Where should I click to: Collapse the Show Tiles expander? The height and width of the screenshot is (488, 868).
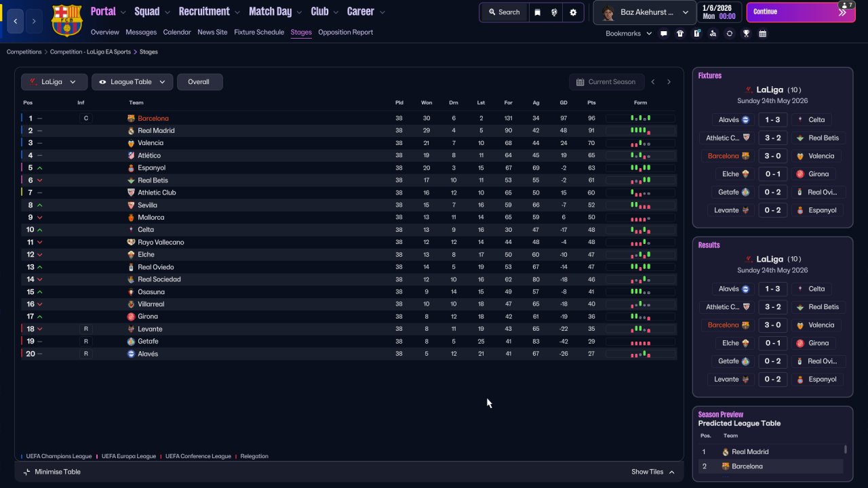click(653, 472)
